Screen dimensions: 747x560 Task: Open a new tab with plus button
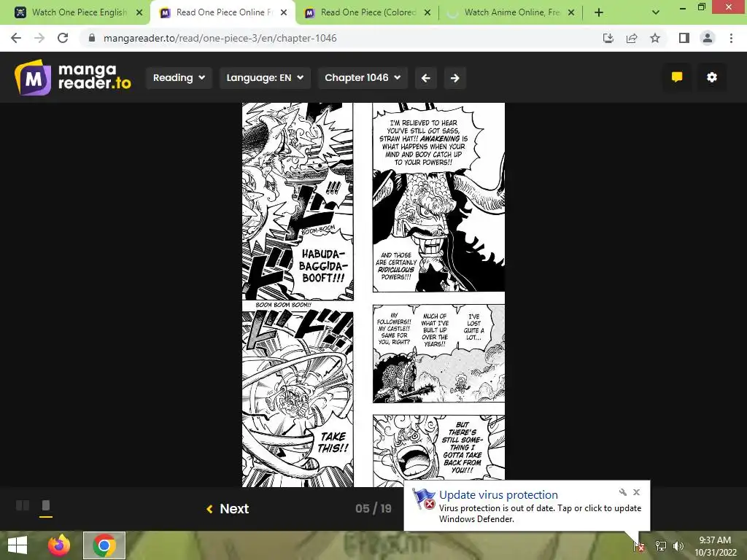(599, 12)
